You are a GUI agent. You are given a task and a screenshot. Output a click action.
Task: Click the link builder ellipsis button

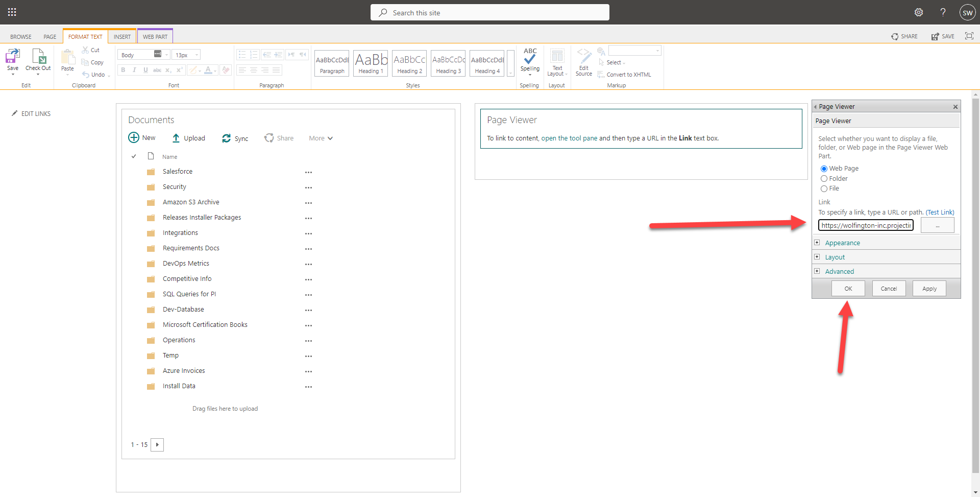click(937, 225)
